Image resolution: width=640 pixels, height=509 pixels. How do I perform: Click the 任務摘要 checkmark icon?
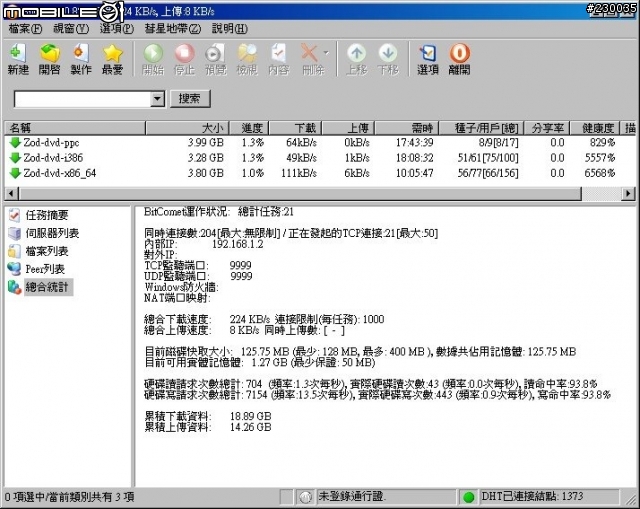pyautogui.click(x=14, y=215)
